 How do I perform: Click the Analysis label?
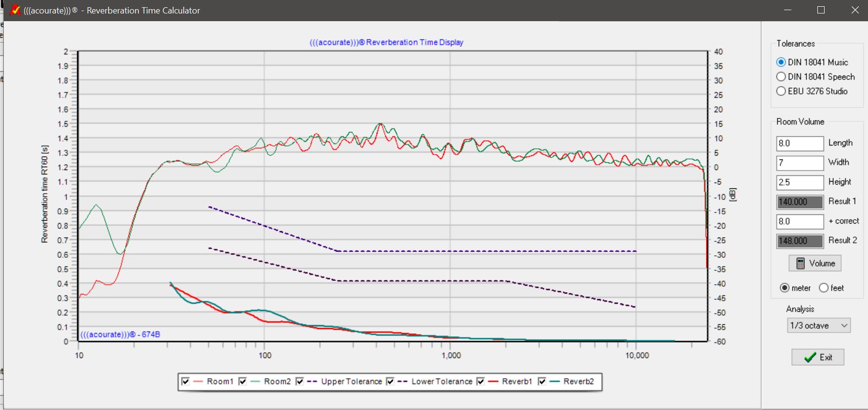tap(800, 309)
